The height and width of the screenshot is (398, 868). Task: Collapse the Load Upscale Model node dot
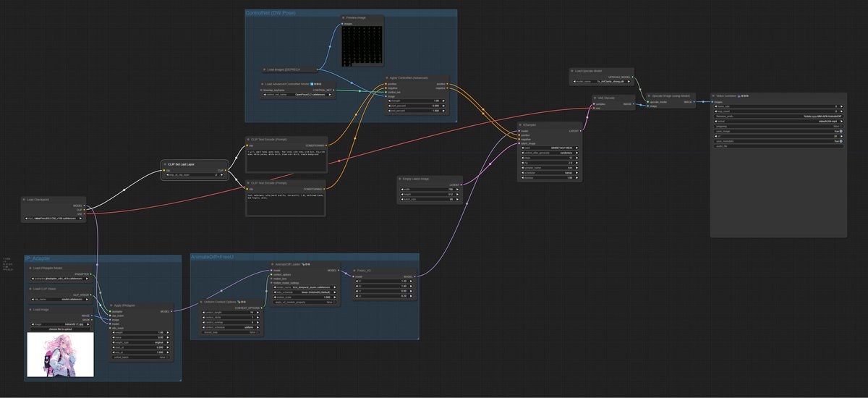click(x=574, y=71)
